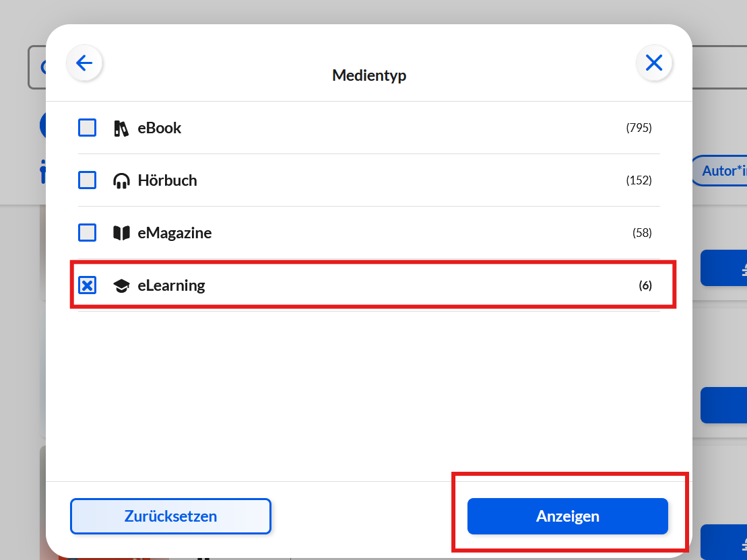This screenshot has width=747, height=560.
Task: Click the open magazine icon beside eMagazine
Action: tap(121, 233)
